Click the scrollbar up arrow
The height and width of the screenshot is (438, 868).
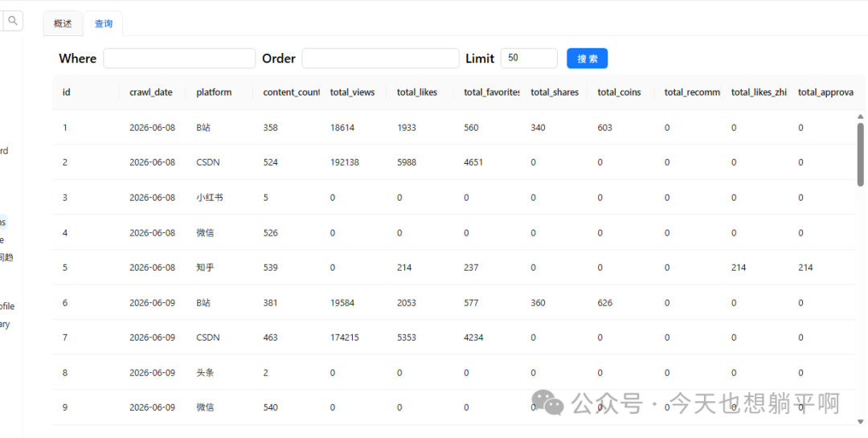[x=860, y=117]
